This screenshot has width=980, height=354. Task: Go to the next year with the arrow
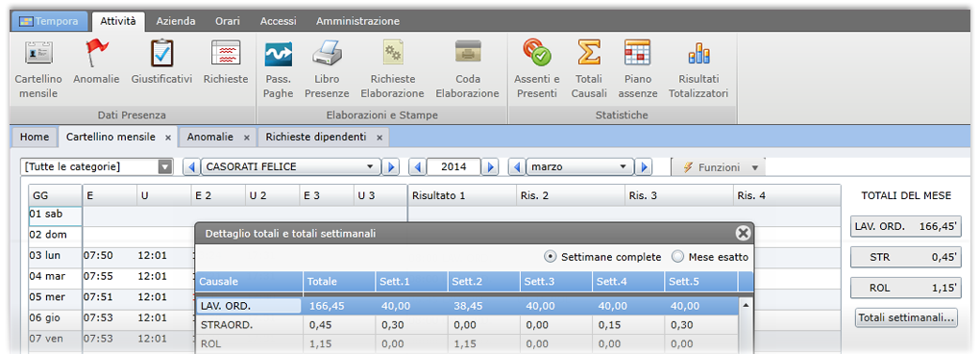(x=491, y=167)
